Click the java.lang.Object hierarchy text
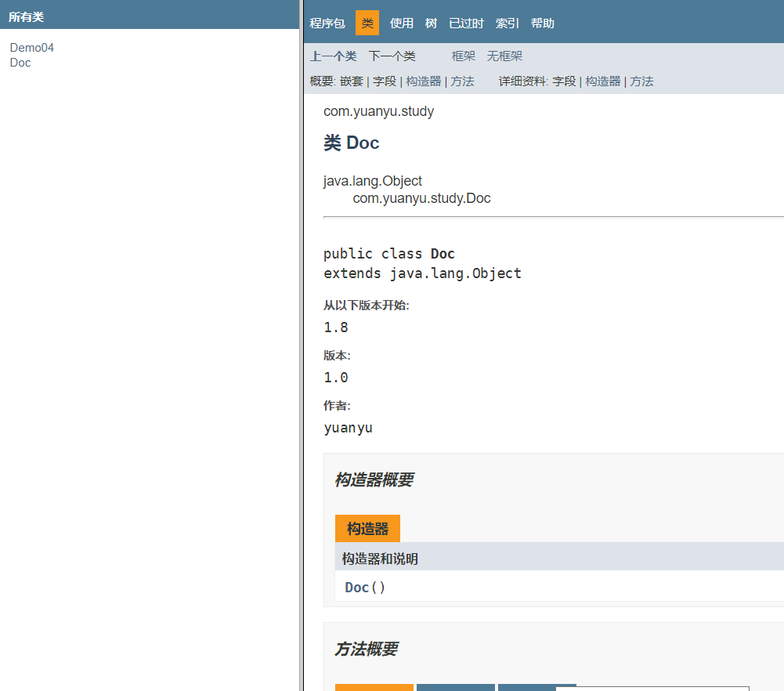The image size is (784, 691). [x=373, y=180]
